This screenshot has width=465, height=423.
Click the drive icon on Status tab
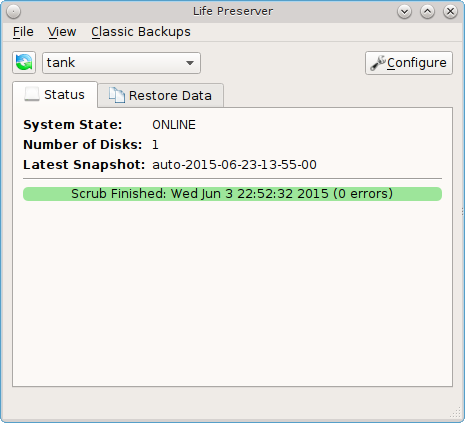(x=32, y=94)
